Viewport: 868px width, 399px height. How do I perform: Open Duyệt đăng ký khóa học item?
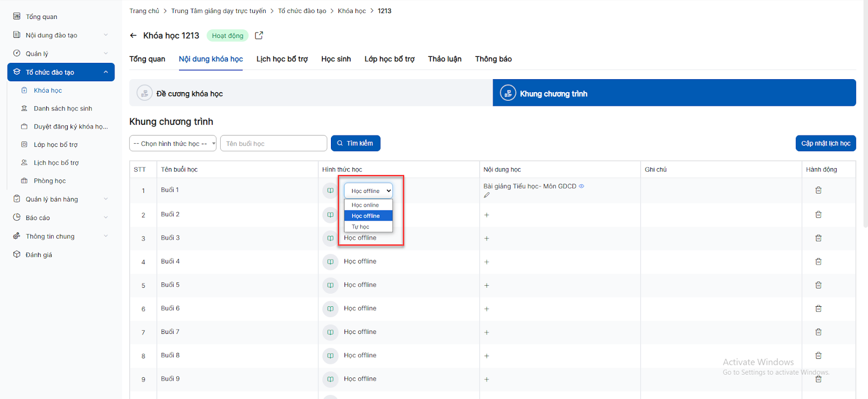tap(71, 126)
